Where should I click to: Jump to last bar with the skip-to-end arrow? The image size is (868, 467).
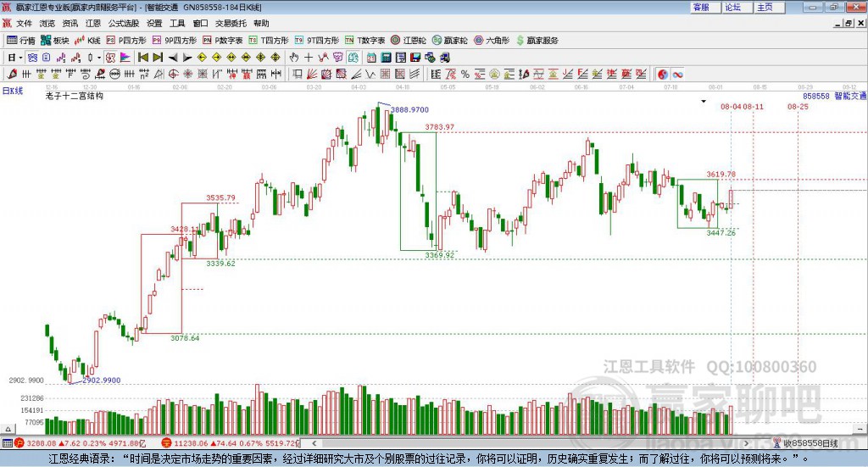tap(158, 57)
